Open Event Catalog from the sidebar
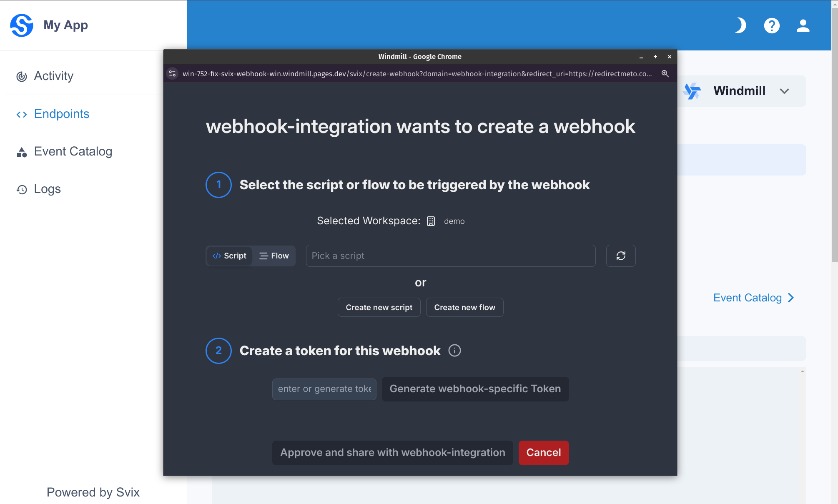 point(73,151)
